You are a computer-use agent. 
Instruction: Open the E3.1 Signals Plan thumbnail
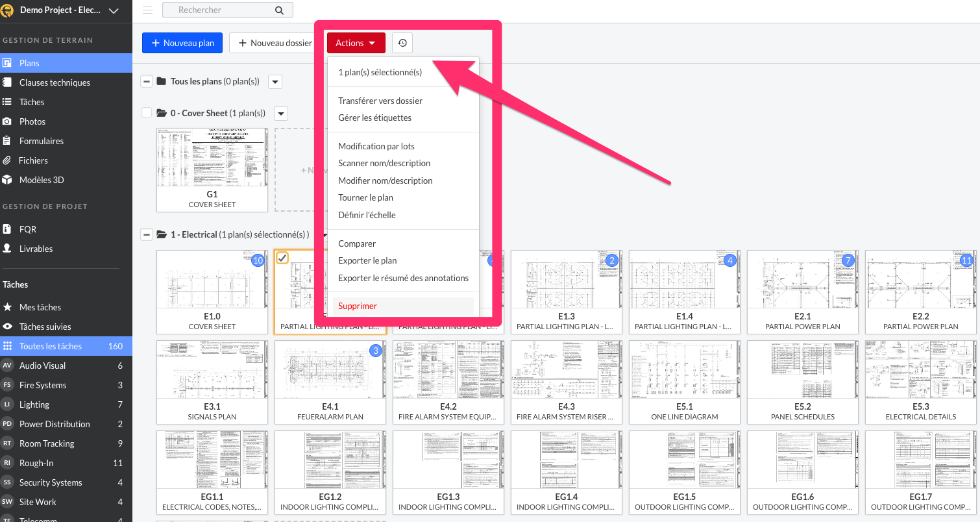212,382
